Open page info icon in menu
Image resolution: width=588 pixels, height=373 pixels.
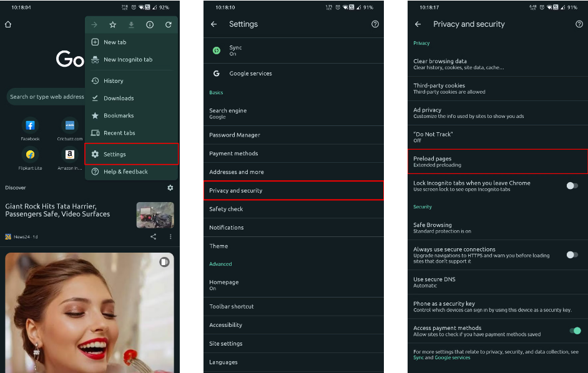[x=150, y=25]
